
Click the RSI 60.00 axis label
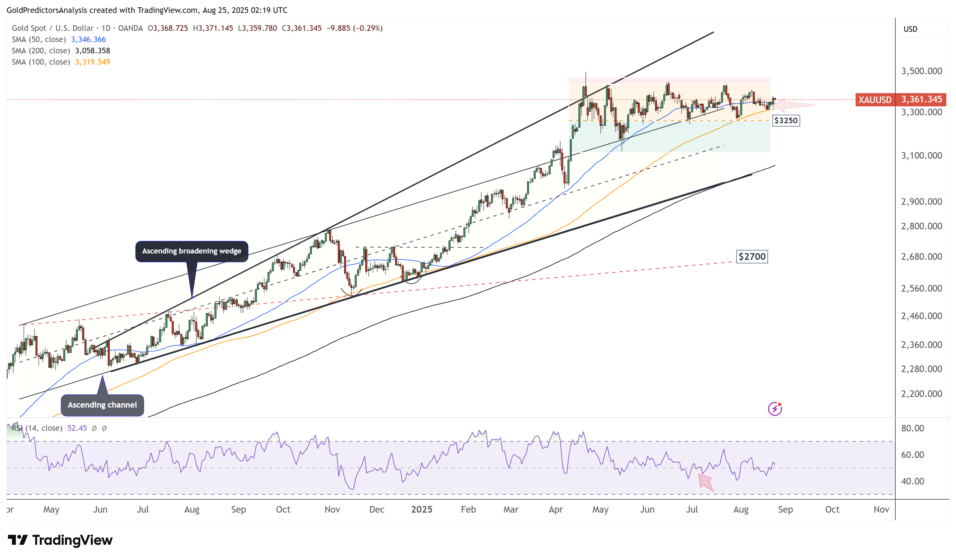coord(912,455)
